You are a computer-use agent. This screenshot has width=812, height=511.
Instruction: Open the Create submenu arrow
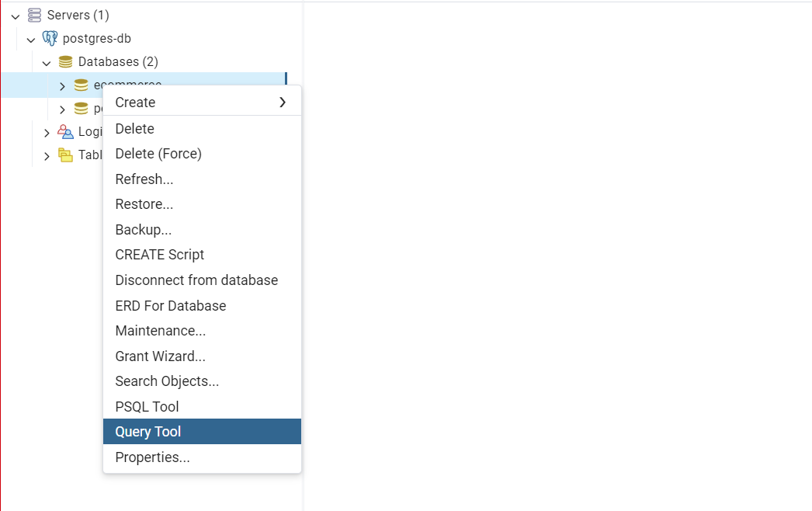pos(284,102)
